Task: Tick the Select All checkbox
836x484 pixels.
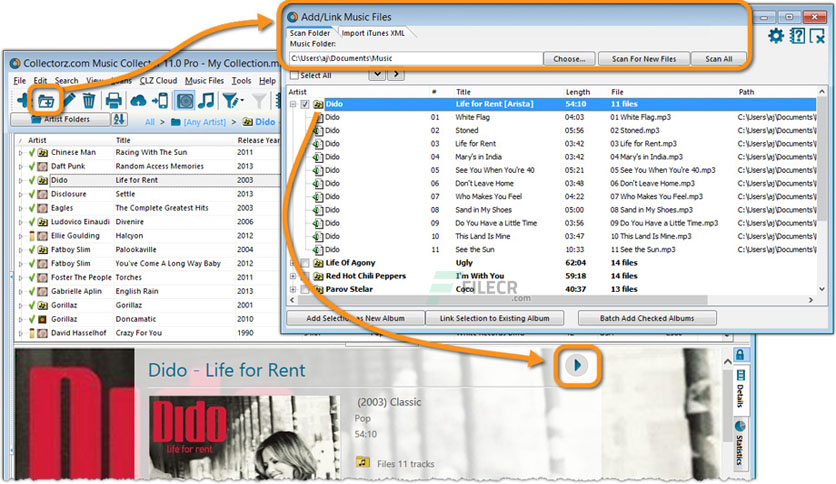Action: coord(294,75)
